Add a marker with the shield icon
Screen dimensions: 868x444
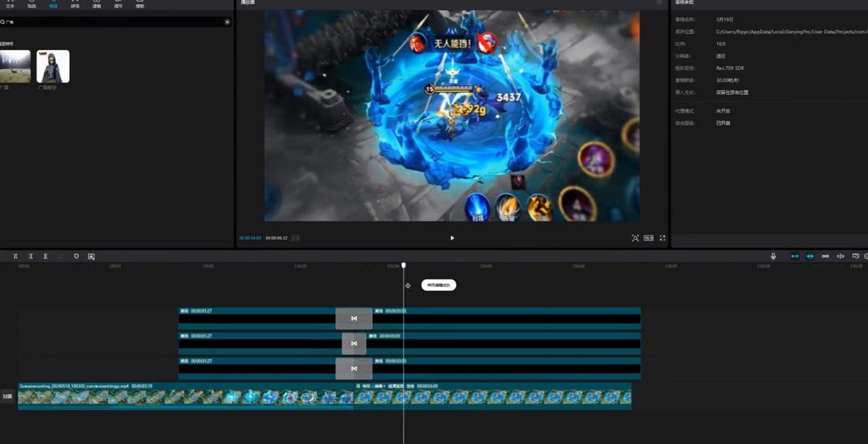pyautogui.click(x=76, y=256)
